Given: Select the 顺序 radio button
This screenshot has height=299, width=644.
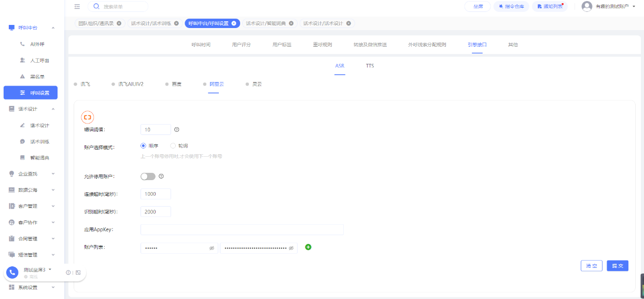Looking at the screenshot, I should [x=144, y=146].
